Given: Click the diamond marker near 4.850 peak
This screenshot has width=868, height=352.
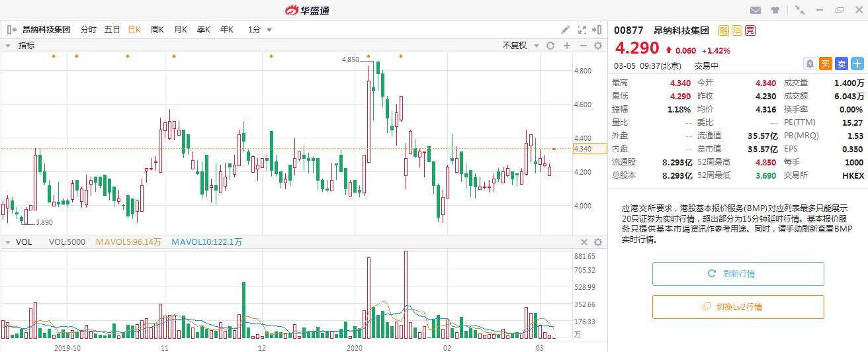Looking at the screenshot, I should coord(369,56).
